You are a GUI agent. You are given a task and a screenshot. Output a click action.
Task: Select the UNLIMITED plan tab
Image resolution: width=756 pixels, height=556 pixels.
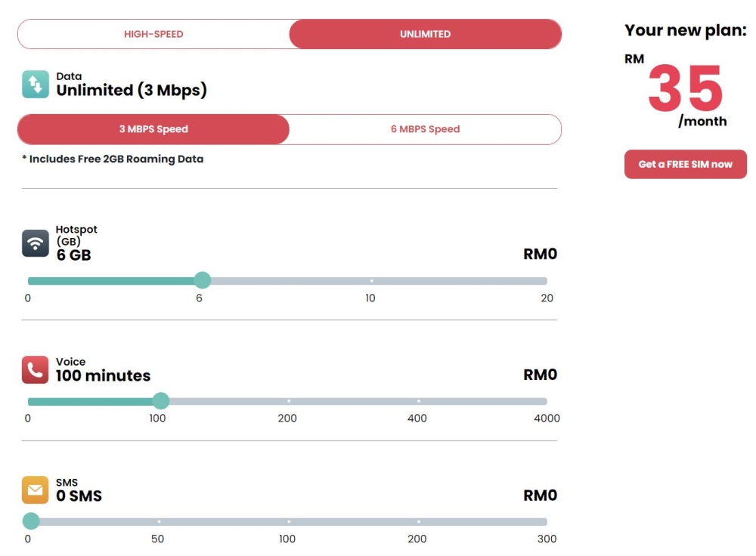[x=425, y=34]
